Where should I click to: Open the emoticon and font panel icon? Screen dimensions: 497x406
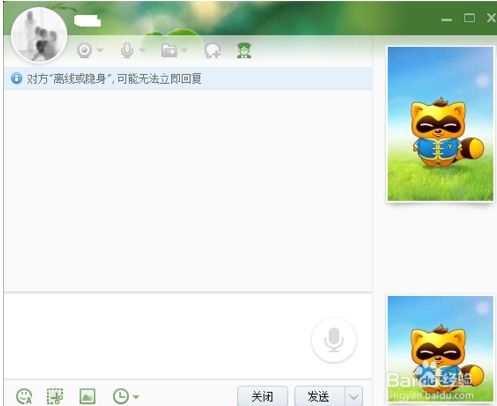(x=24, y=396)
